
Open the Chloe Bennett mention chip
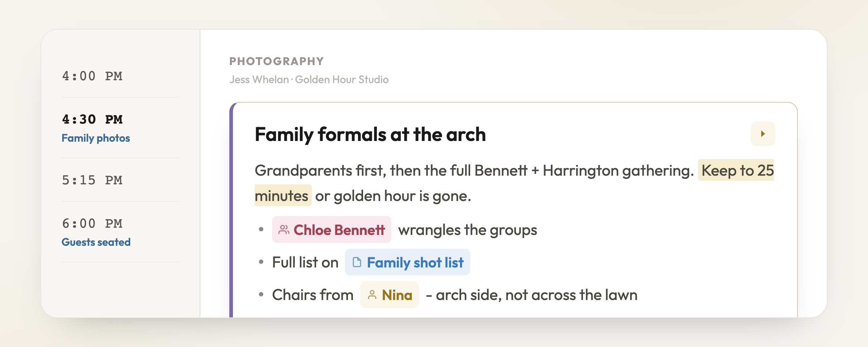(x=331, y=230)
